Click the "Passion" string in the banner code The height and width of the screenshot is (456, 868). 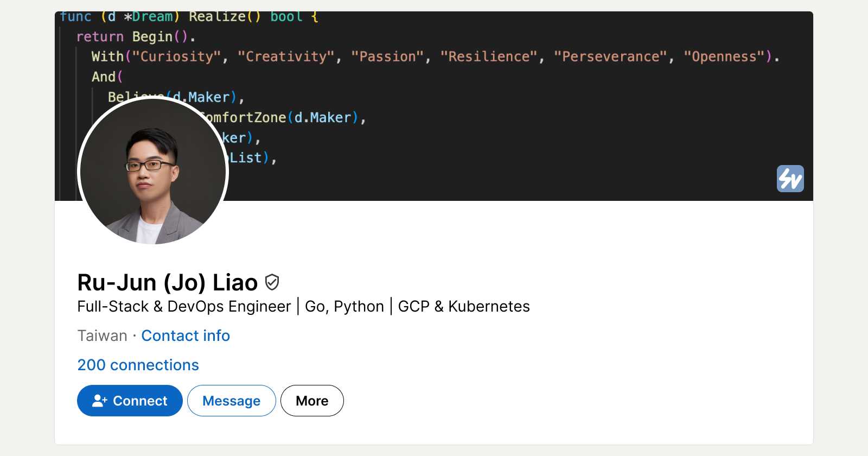point(387,56)
